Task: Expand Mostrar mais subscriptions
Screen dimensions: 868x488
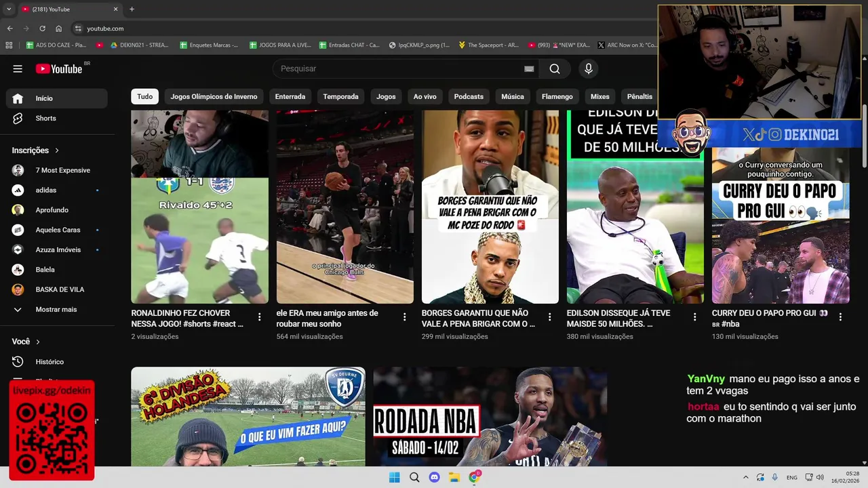Action: (57, 310)
